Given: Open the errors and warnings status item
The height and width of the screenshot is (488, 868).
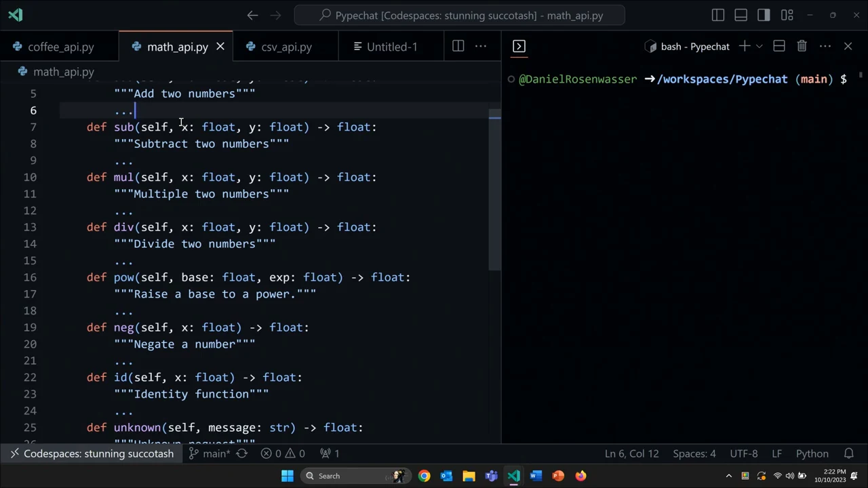Looking at the screenshot, I should tap(283, 453).
